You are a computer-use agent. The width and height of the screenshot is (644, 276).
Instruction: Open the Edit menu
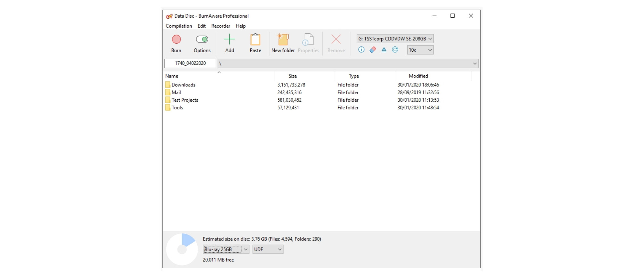pos(202,26)
